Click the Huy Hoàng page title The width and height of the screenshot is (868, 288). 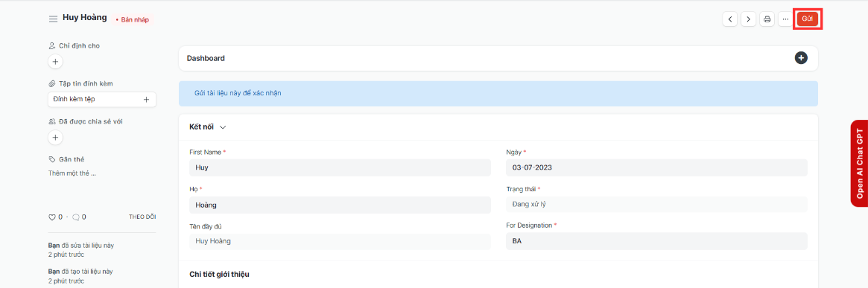(x=85, y=17)
